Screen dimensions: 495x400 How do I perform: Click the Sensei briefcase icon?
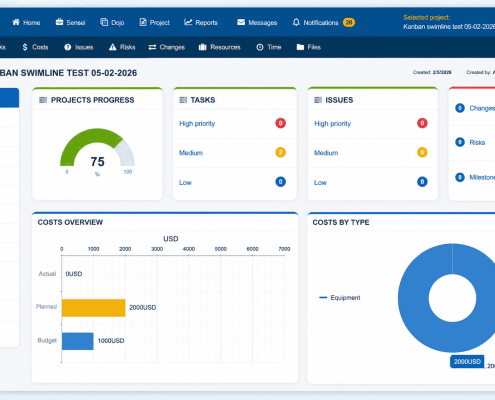coord(59,22)
